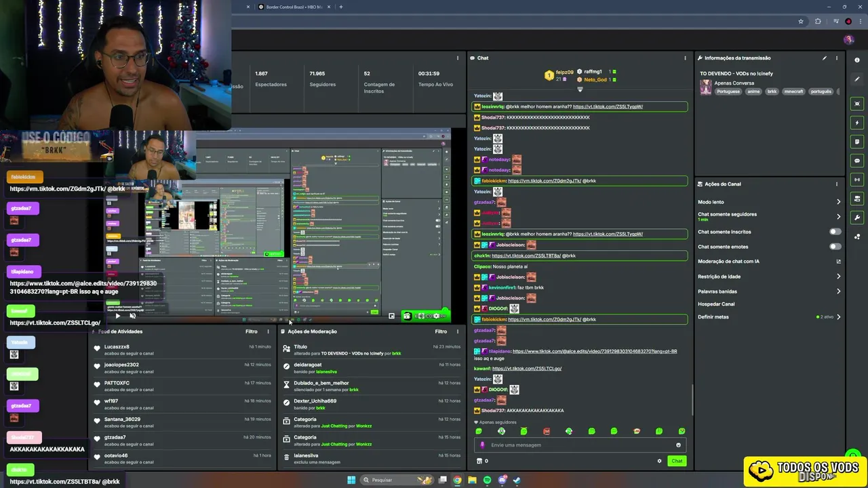Open the three-dot menu of Ações do Canal
868x488 pixels.
[x=837, y=184]
